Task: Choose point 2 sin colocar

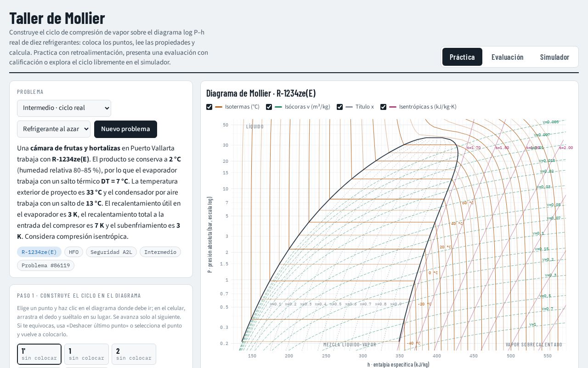Action: point(134,354)
